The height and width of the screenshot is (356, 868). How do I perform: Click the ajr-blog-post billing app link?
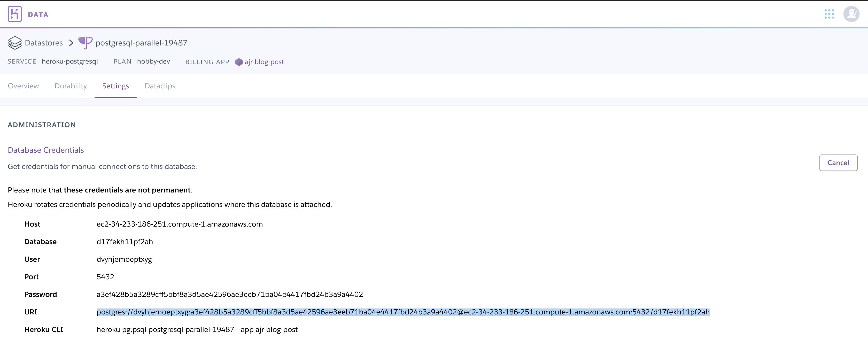[x=264, y=62]
